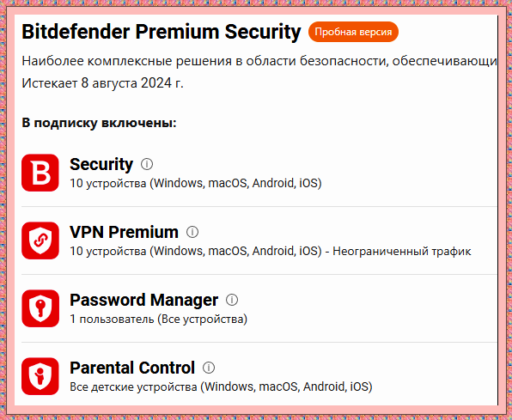The height and width of the screenshot is (420, 512).
Task: Open info icon beside Parental Control
Action: (x=209, y=368)
